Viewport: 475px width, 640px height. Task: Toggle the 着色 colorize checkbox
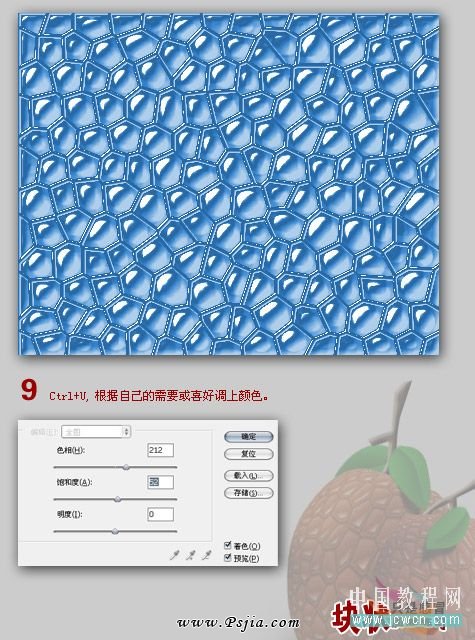point(228,545)
